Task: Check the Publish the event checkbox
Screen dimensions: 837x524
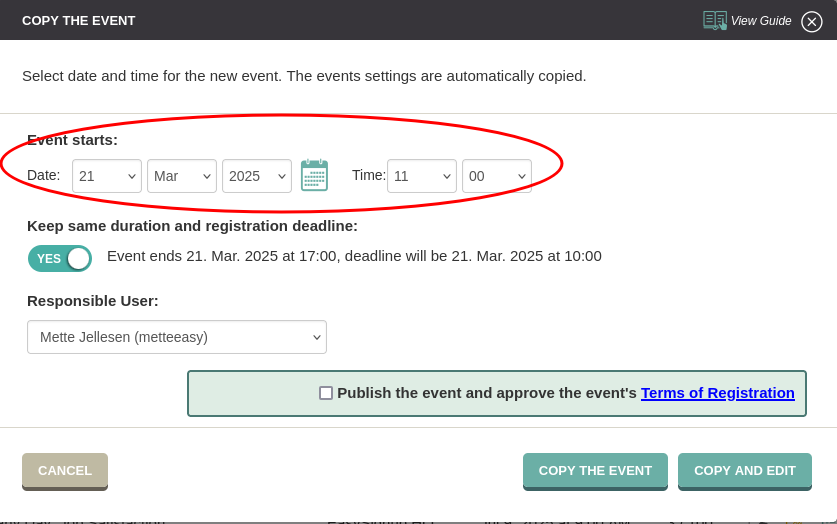Action: click(326, 393)
